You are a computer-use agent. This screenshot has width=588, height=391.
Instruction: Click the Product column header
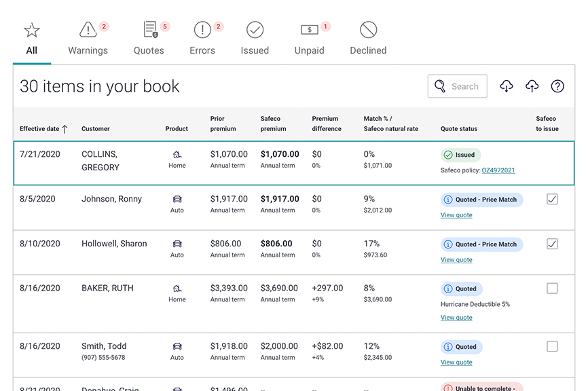pos(177,128)
